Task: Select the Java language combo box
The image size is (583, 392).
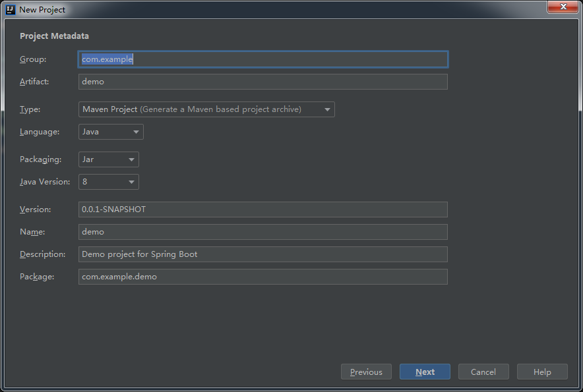Action: (x=110, y=131)
